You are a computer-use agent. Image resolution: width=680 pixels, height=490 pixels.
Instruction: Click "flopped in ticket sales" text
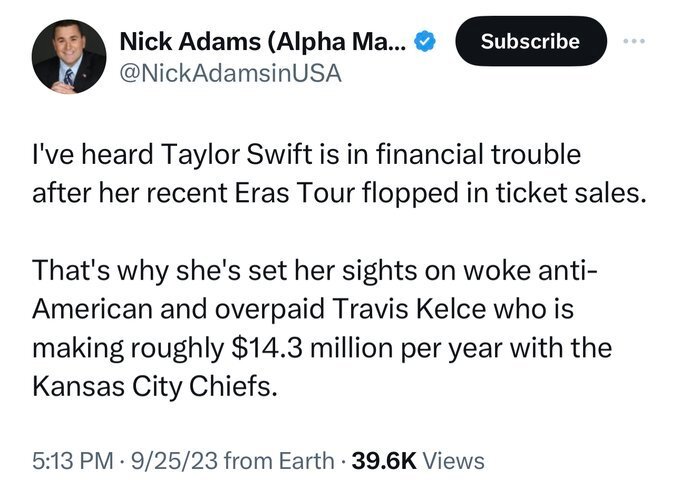[527, 194]
